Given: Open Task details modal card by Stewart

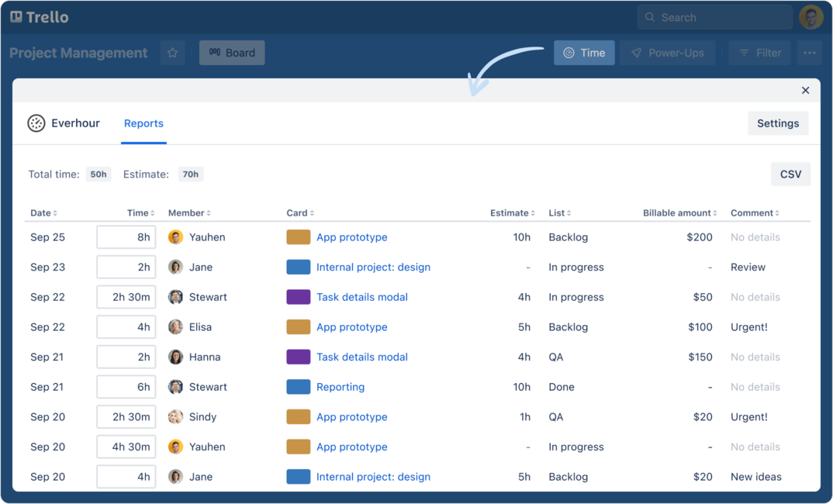Looking at the screenshot, I should [362, 297].
